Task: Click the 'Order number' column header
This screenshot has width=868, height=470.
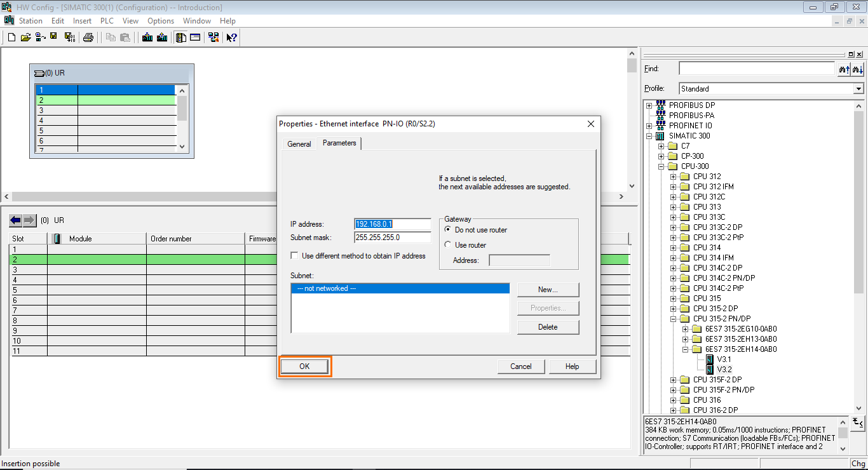Action: pyautogui.click(x=196, y=239)
